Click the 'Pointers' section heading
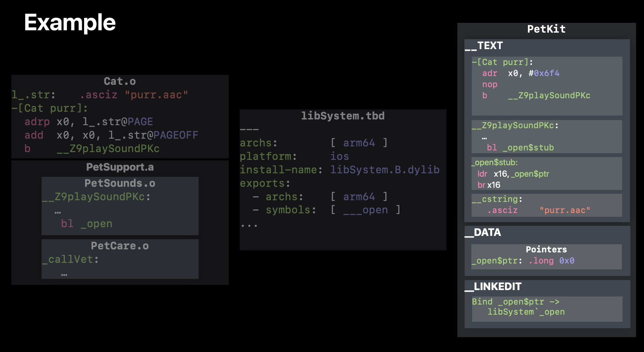 click(x=546, y=249)
